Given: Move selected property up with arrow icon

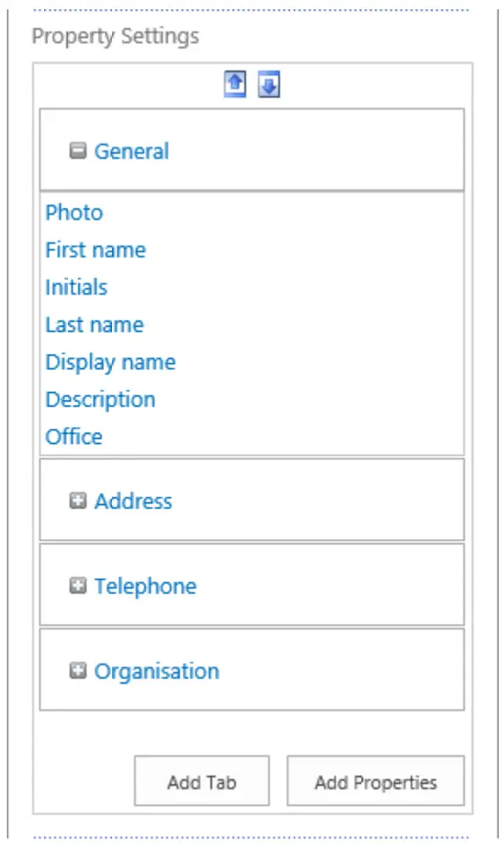Looking at the screenshot, I should (235, 85).
